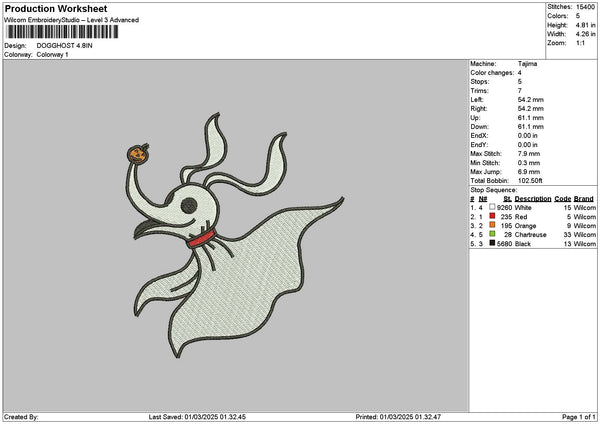Click the 'EndX:' label
This screenshot has width=600, height=424.
pyautogui.click(x=479, y=136)
